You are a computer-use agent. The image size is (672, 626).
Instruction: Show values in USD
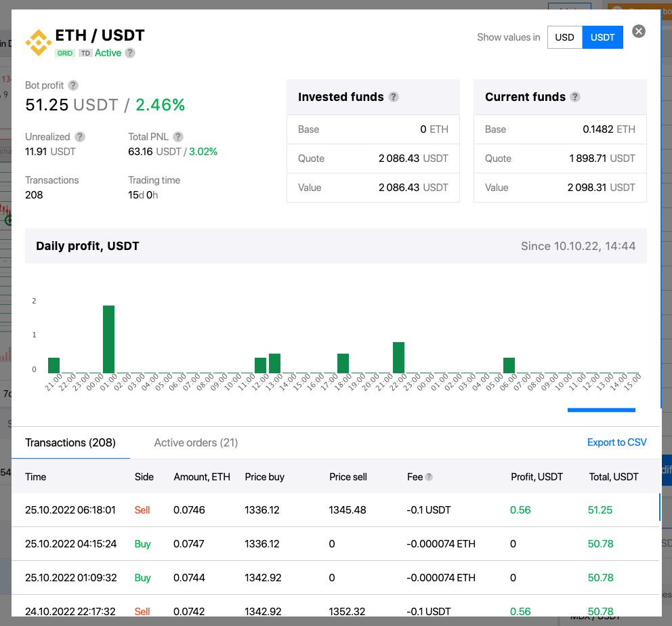(x=564, y=37)
